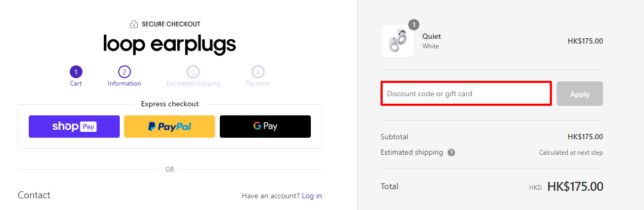This screenshot has height=210, width=644.
Task: Click the Estimated shipping step label
Action: click(193, 83)
